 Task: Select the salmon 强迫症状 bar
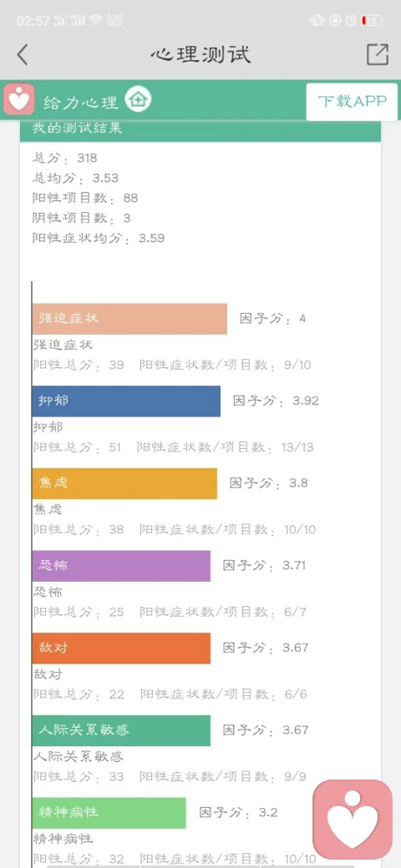point(129,319)
